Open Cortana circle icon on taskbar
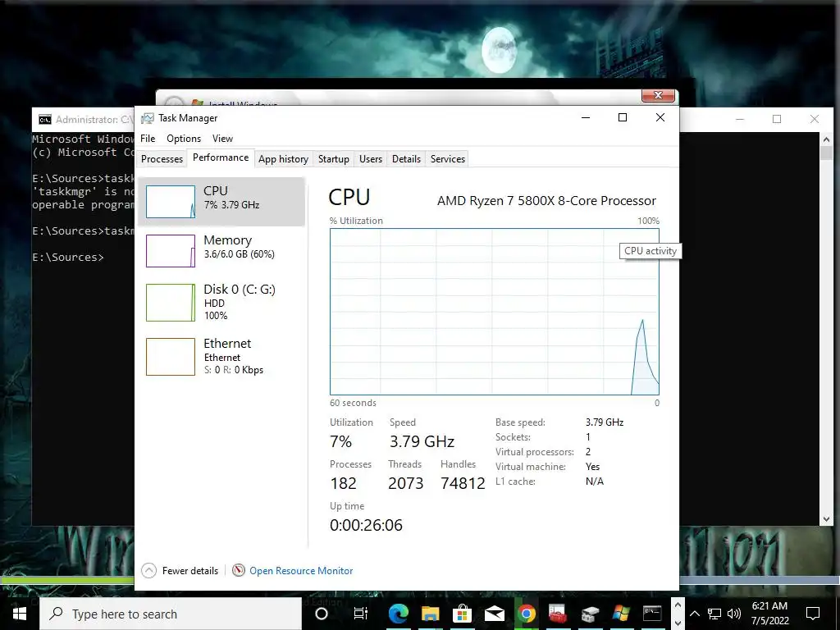The image size is (840, 630). (322, 614)
